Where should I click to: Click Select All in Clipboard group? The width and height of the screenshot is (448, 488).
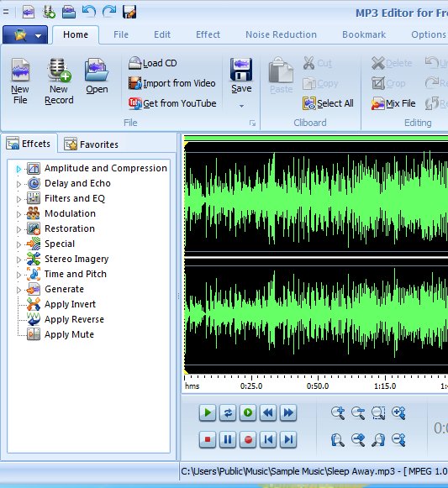click(328, 103)
